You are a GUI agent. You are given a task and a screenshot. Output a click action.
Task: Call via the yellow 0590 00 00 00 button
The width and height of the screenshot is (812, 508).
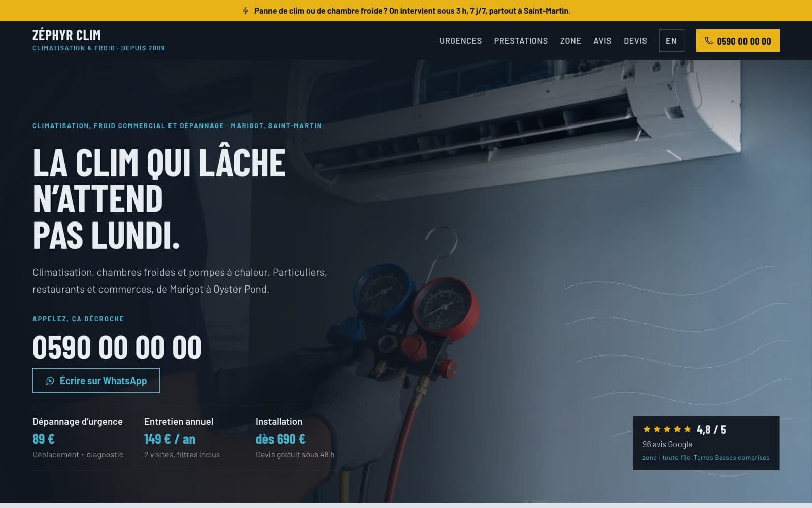click(737, 41)
